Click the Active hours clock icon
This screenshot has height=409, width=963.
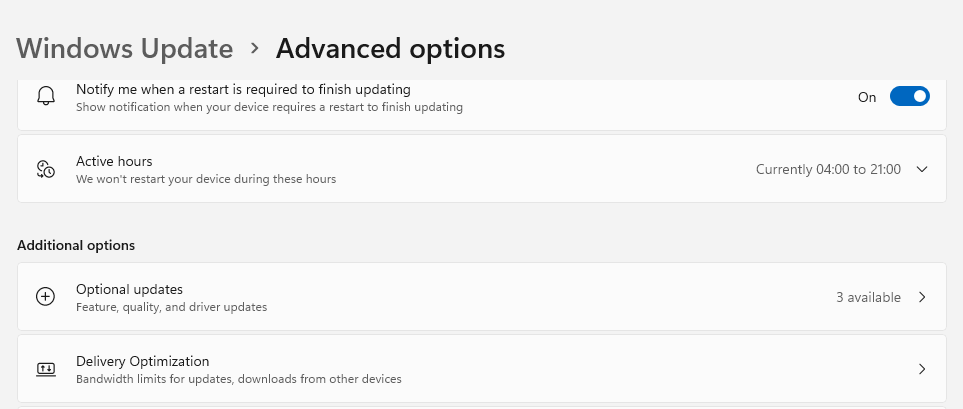click(46, 169)
